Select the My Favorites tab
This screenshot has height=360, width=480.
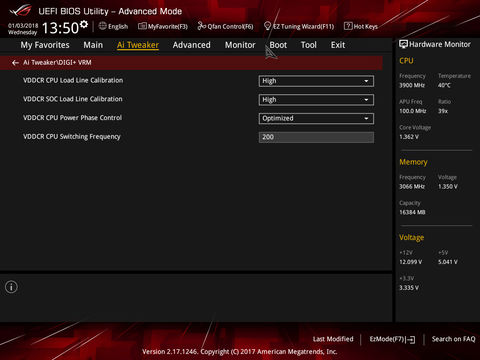pos(45,45)
